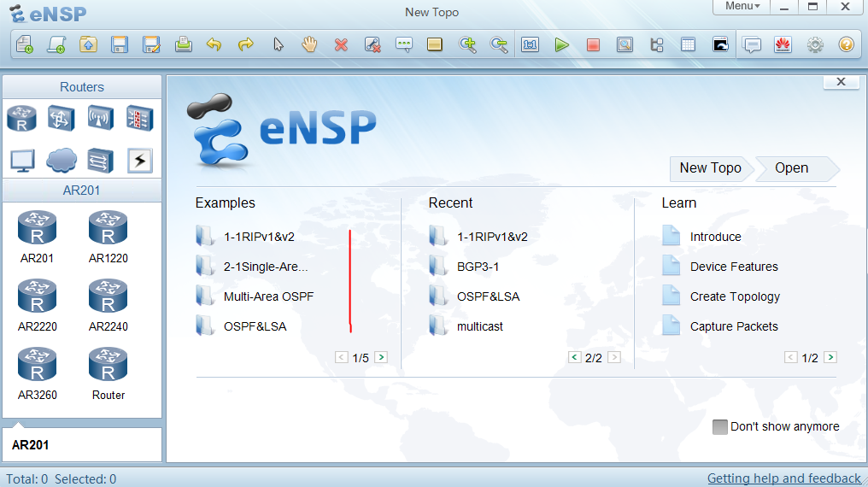Screen dimensions: 868x487
Task: Select AR2220 router device
Action: pos(37,306)
